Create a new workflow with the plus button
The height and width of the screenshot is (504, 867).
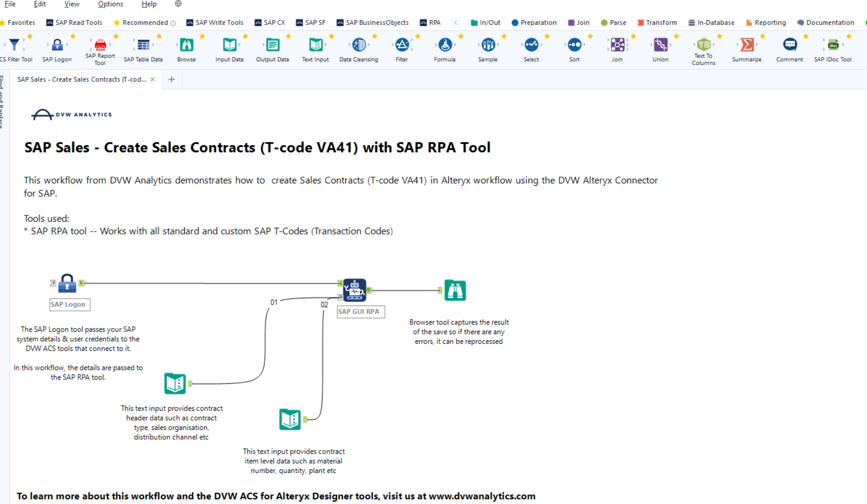(x=171, y=79)
